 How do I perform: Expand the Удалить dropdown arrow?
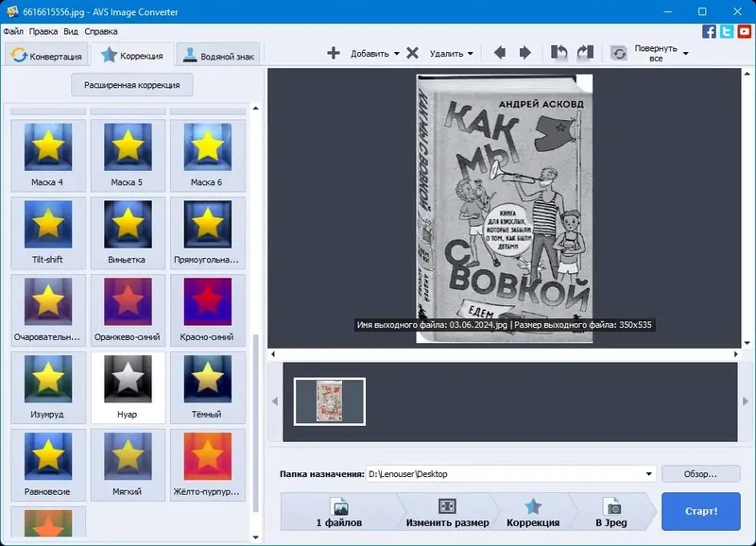click(x=470, y=54)
